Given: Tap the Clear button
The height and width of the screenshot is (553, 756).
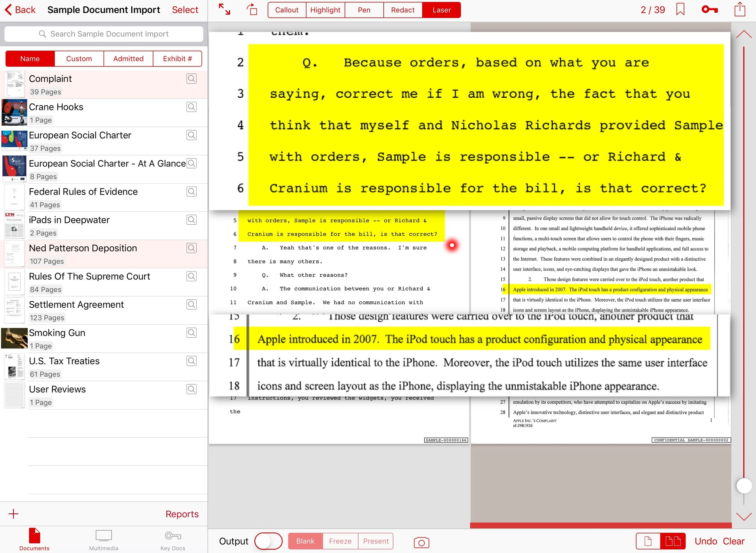Looking at the screenshot, I should (x=733, y=541).
